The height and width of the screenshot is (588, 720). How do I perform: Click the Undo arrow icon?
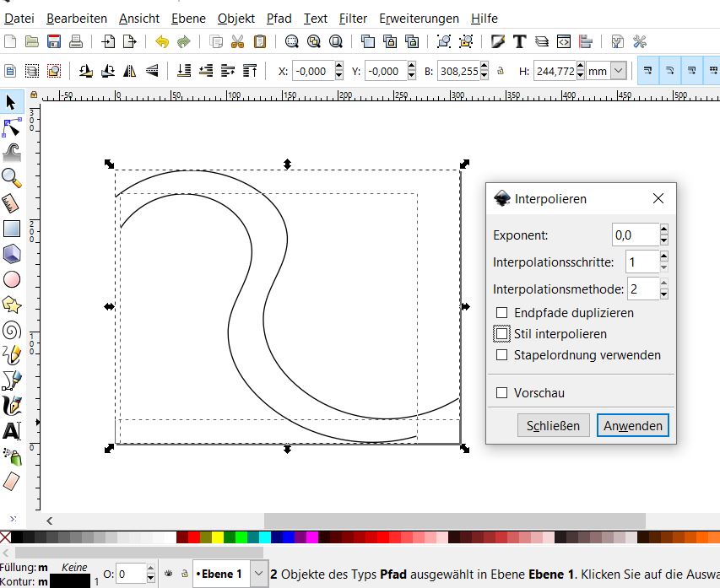pyautogui.click(x=162, y=41)
